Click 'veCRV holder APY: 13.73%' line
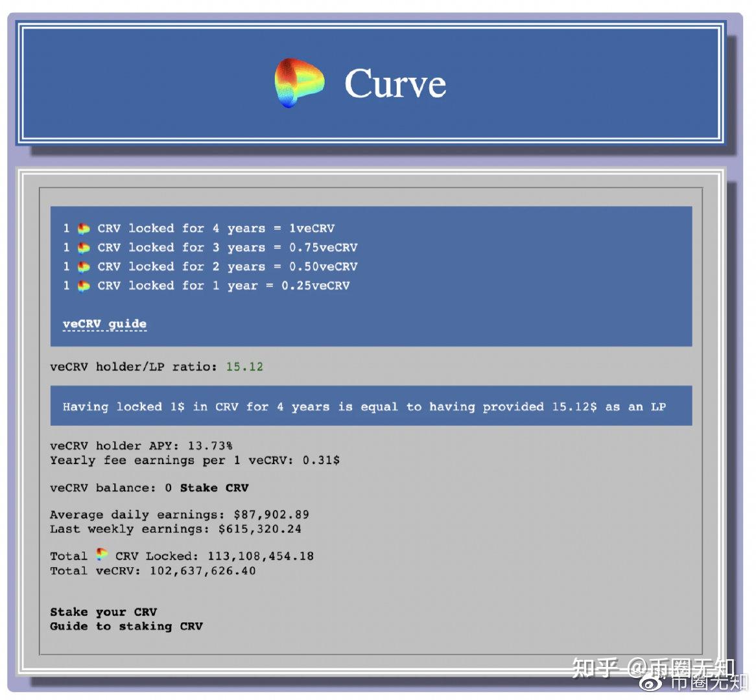The image size is (756, 700). 141,445
